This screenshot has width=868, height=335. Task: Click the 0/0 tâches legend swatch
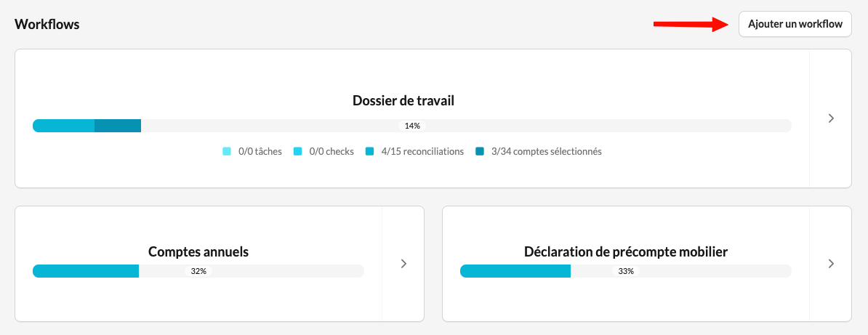(x=226, y=152)
